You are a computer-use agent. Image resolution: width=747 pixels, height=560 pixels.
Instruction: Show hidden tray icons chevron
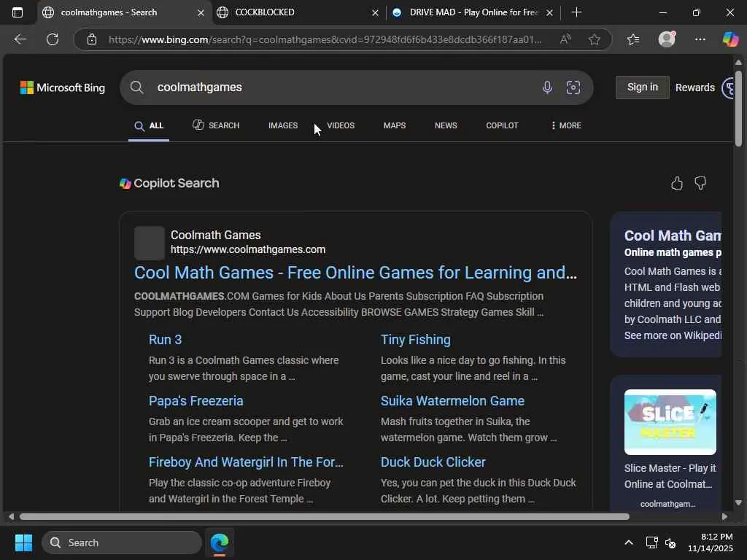(x=629, y=542)
